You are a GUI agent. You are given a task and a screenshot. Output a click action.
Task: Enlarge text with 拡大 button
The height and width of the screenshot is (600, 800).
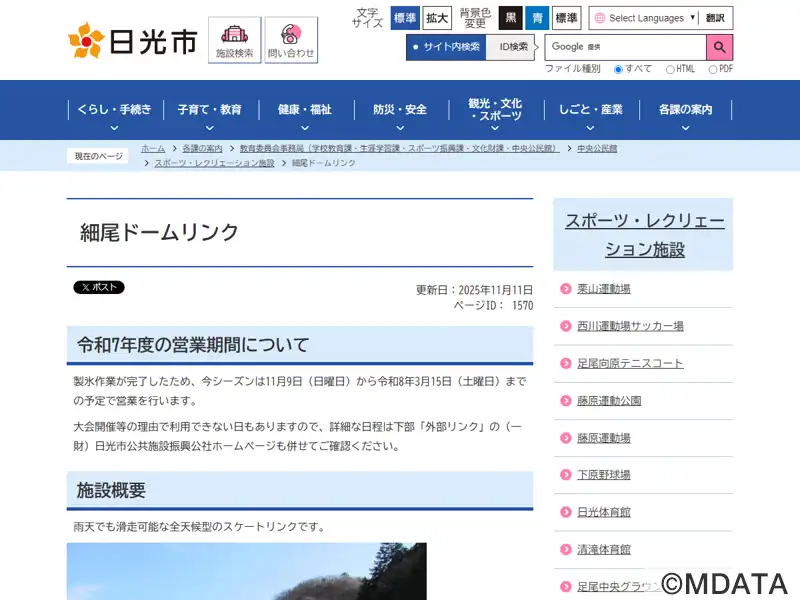pyautogui.click(x=437, y=18)
